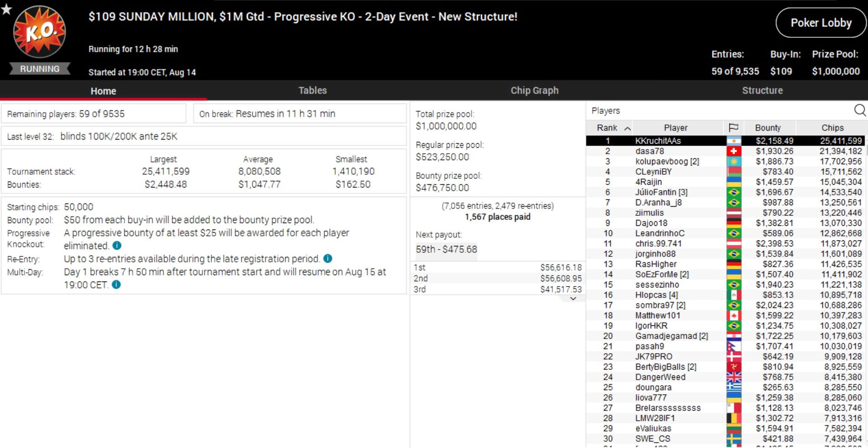Sort by the Chips column header
The height and width of the screenshot is (448, 868).
coord(832,128)
